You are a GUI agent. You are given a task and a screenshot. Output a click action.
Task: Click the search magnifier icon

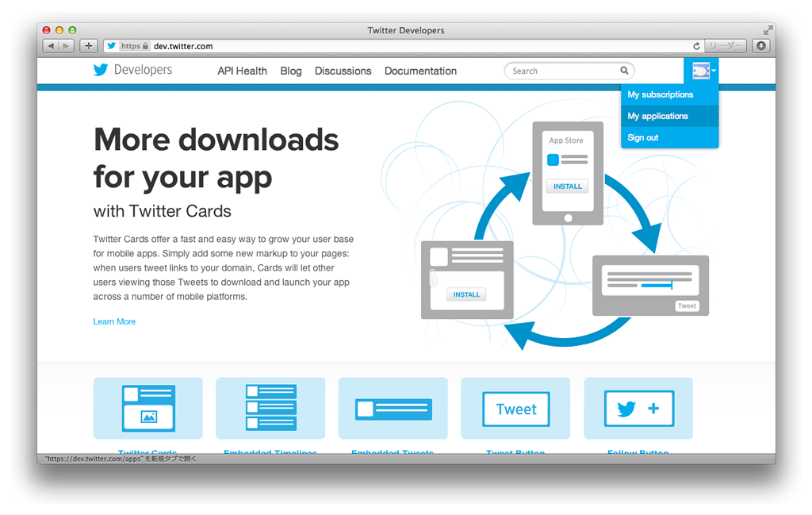pos(625,71)
